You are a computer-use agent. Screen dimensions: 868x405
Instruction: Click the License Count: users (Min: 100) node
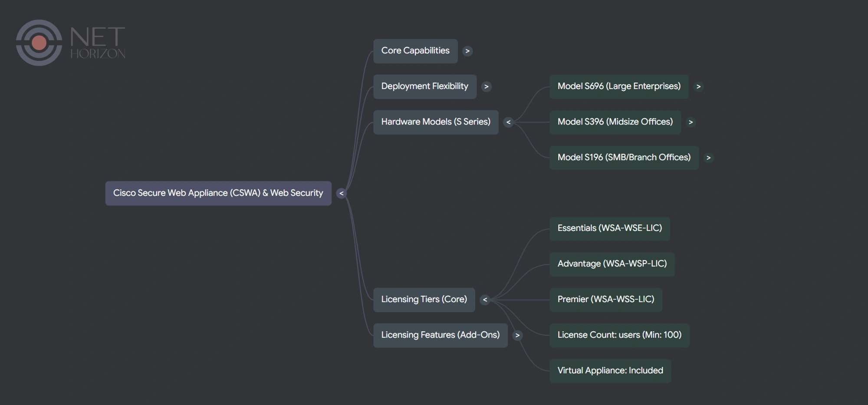click(x=619, y=336)
